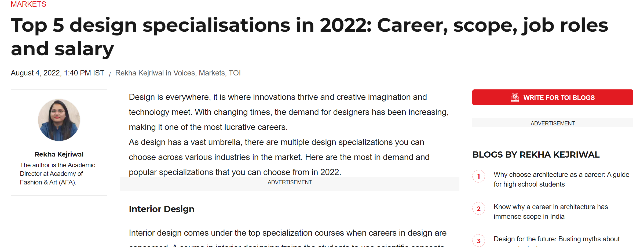Open the MARKETS category link
644x247 pixels.
(28, 4)
